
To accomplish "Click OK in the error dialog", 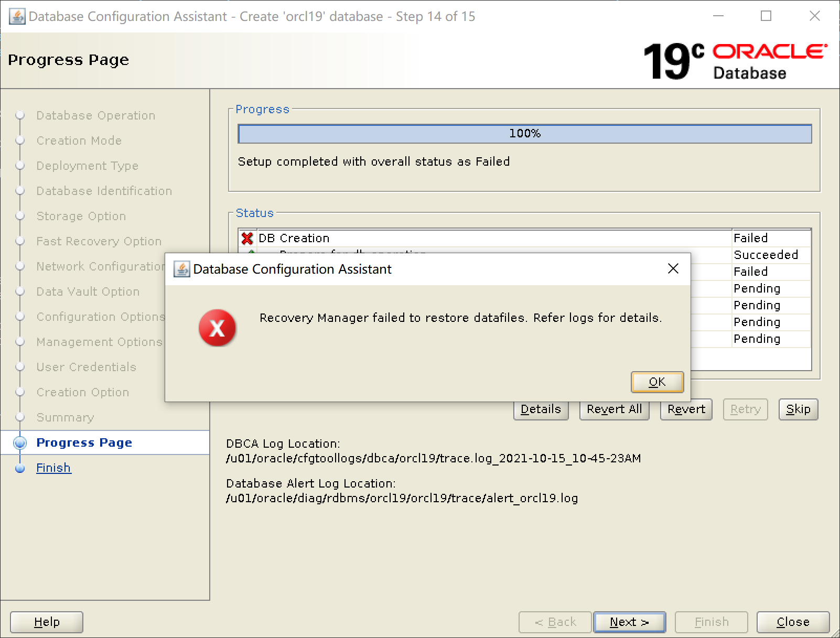I will pos(657,382).
